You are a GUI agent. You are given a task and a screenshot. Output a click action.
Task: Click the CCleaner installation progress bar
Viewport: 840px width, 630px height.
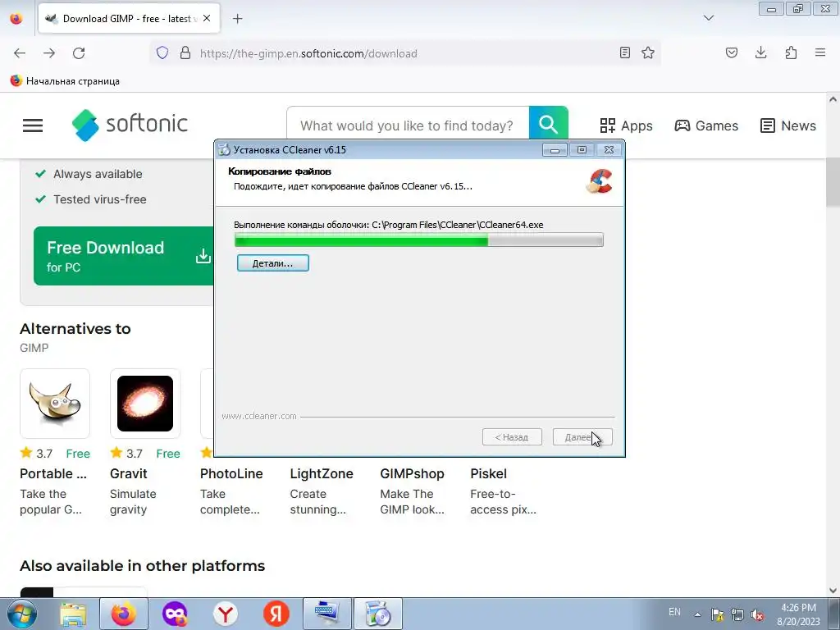(419, 240)
